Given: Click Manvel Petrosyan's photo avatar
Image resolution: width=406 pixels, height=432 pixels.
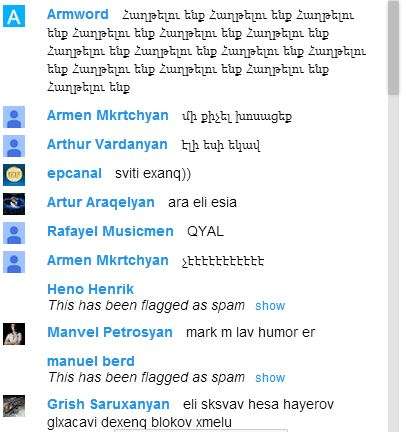Looking at the screenshot, I should (14, 334).
